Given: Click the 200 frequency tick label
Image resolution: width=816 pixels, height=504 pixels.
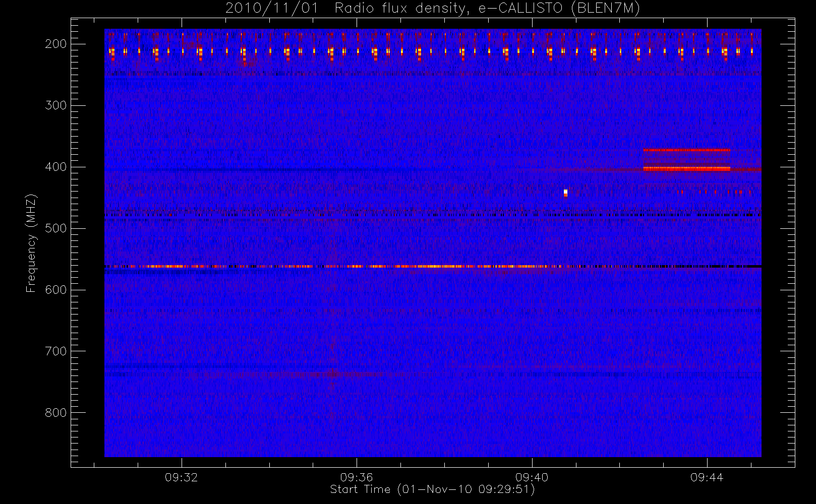Looking at the screenshot, I should click(x=56, y=44).
